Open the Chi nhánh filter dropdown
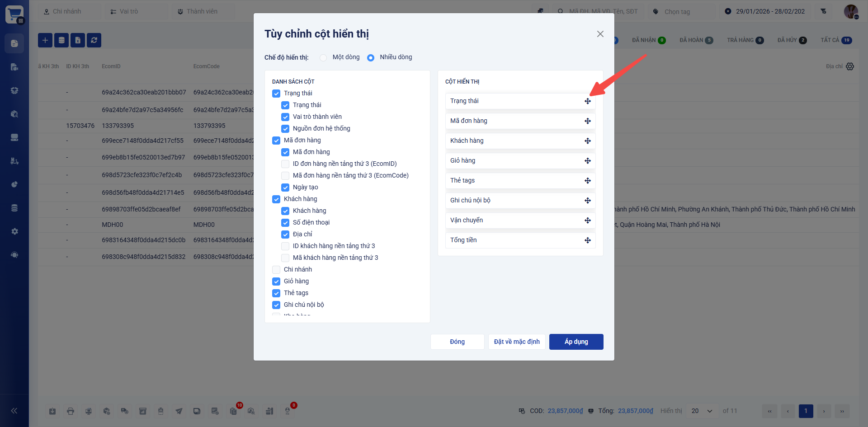The image size is (868, 427). [69, 11]
